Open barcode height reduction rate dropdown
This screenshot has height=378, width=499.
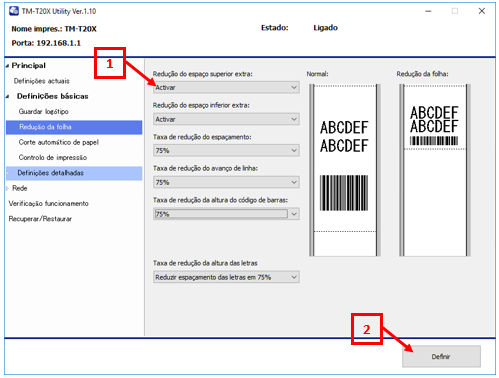(226, 214)
